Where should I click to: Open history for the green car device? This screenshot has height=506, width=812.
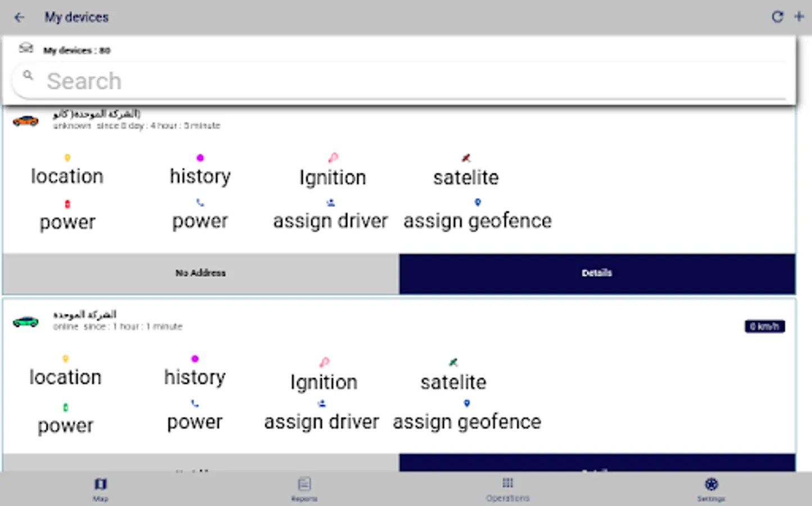[x=195, y=371]
